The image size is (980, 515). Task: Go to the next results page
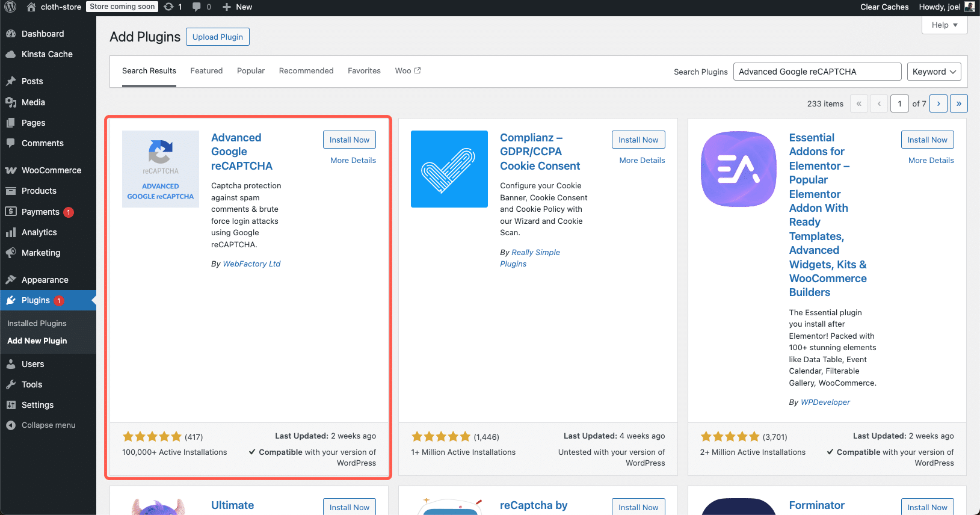938,103
